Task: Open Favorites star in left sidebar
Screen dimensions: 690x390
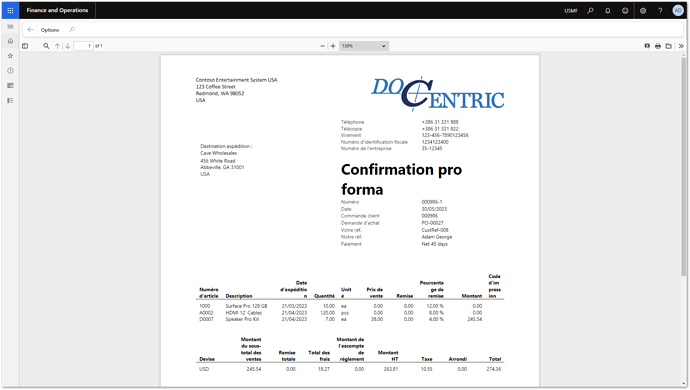Action: pos(10,56)
